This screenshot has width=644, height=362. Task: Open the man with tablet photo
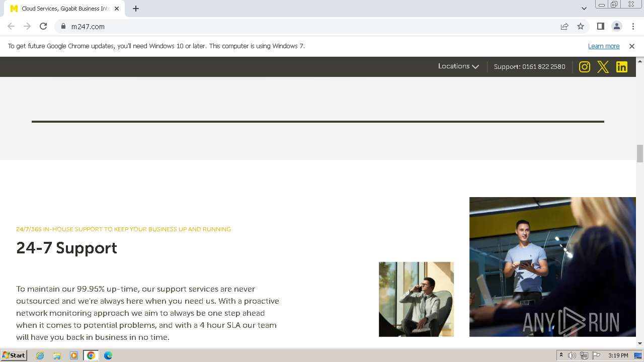pyautogui.click(x=552, y=267)
